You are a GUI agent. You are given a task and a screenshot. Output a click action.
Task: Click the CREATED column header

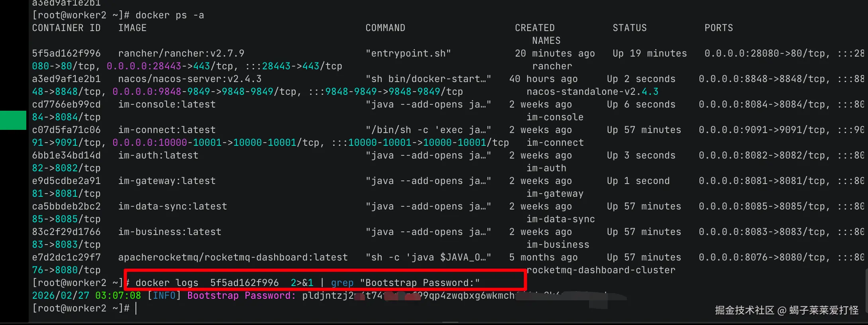pos(535,28)
